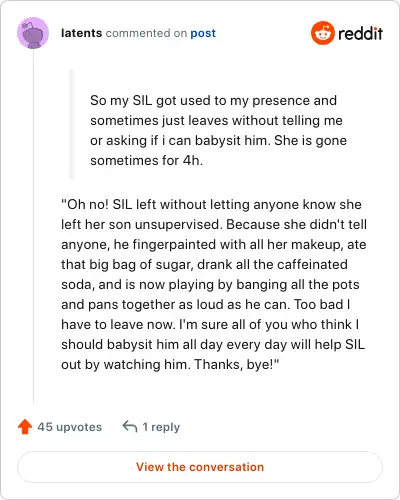Click the orange Reddit Snoo logo

(x=323, y=33)
